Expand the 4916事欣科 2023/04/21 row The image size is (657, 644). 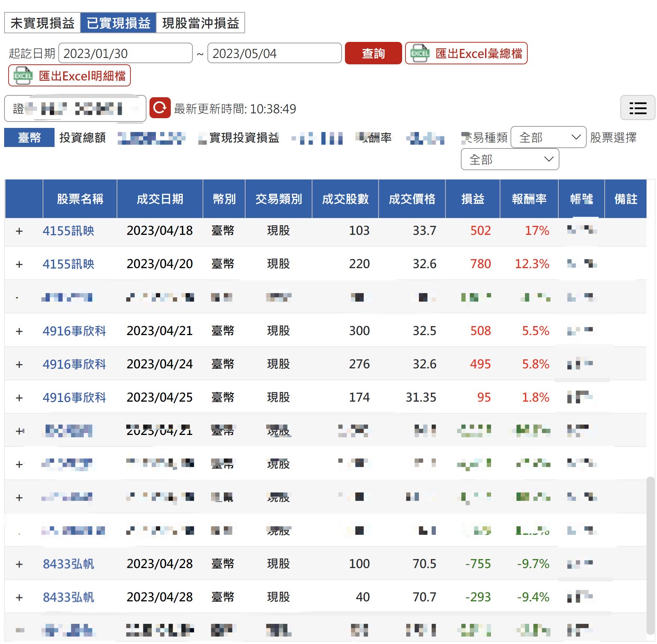coord(19,331)
